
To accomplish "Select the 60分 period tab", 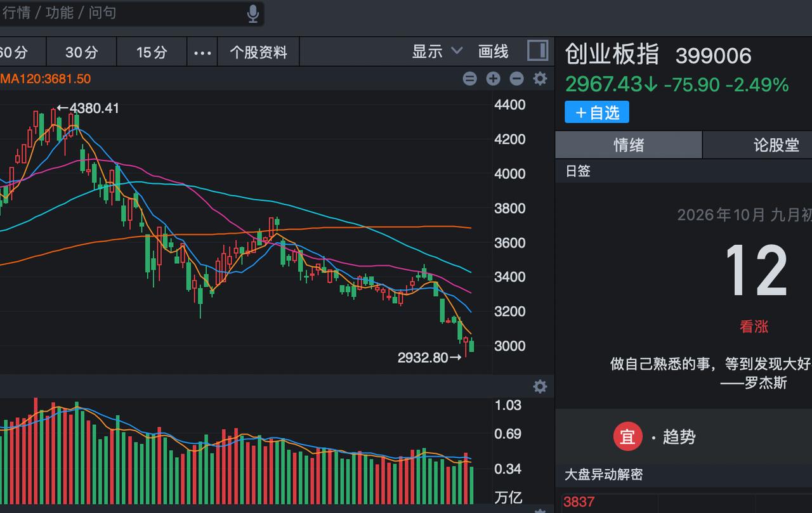I will point(22,52).
